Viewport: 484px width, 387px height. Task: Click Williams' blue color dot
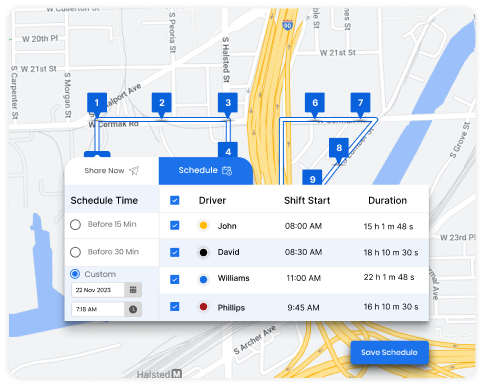pyautogui.click(x=203, y=279)
